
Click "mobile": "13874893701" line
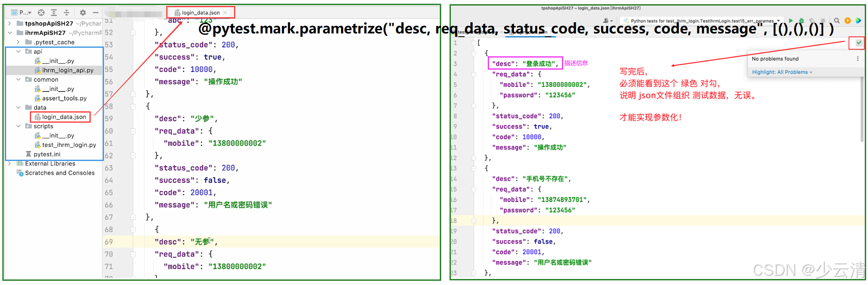point(545,200)
